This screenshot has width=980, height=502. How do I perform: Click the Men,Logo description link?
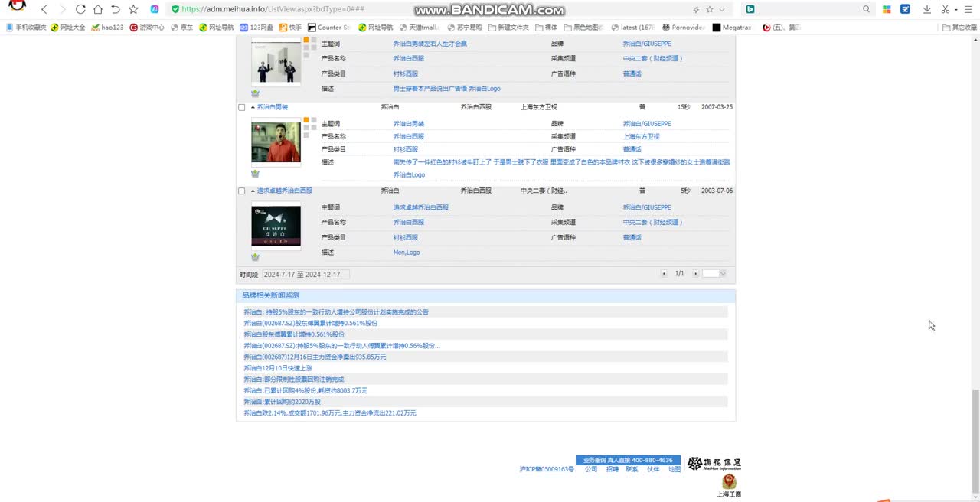407,253
